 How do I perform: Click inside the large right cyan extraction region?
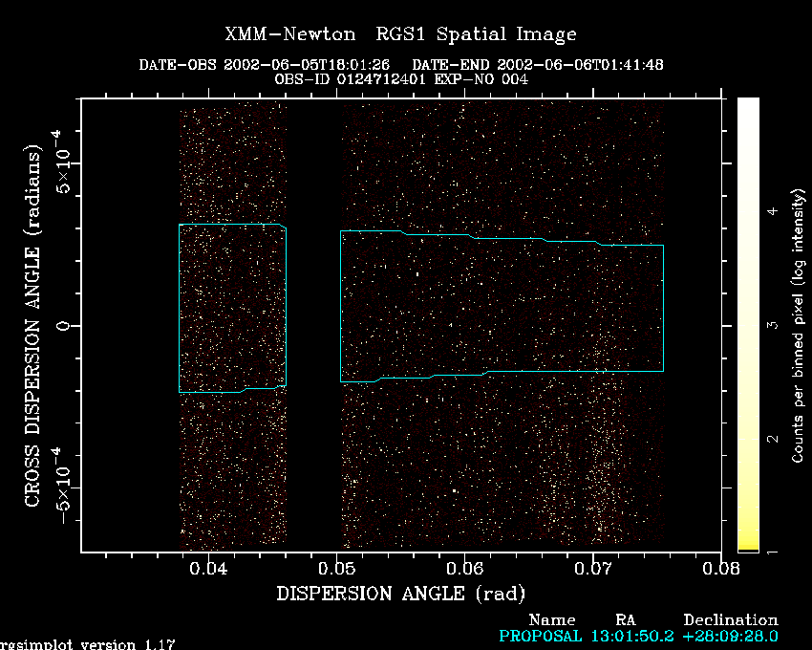502,306
